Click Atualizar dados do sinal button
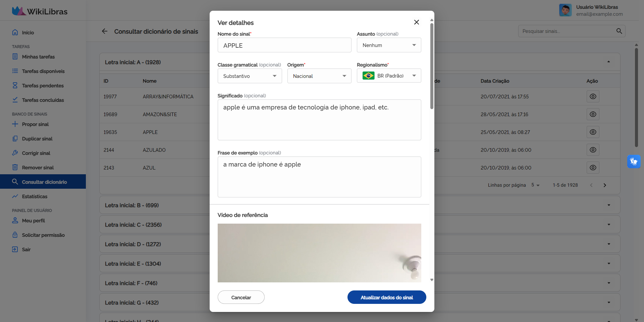Screen dimensions: 644x322 coord(387,297)
